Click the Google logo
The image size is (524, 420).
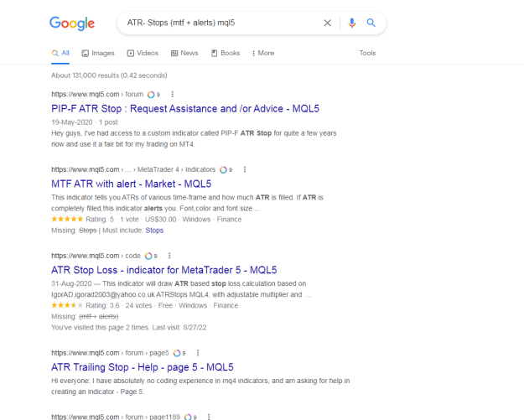pyautogui.click(x=72, y=23)
